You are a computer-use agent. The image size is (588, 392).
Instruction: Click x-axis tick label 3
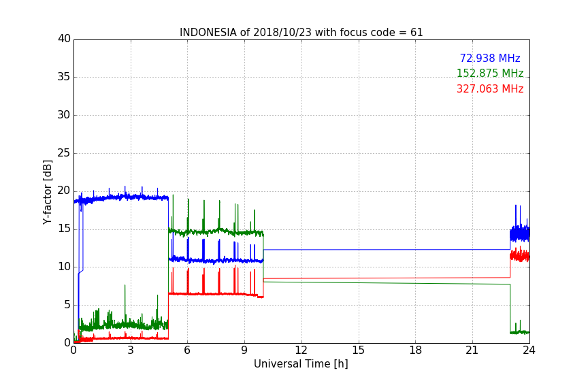click(x=131, y=350)
